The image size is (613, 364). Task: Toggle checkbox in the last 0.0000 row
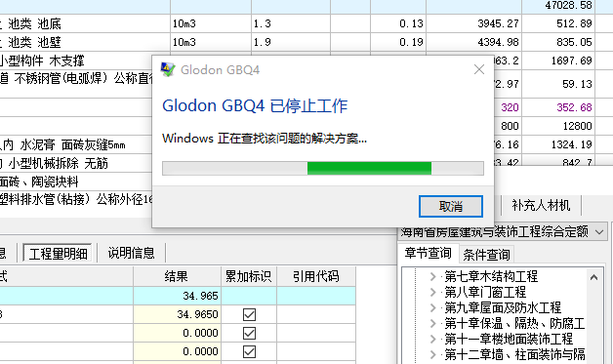click(x=249, y=351)
